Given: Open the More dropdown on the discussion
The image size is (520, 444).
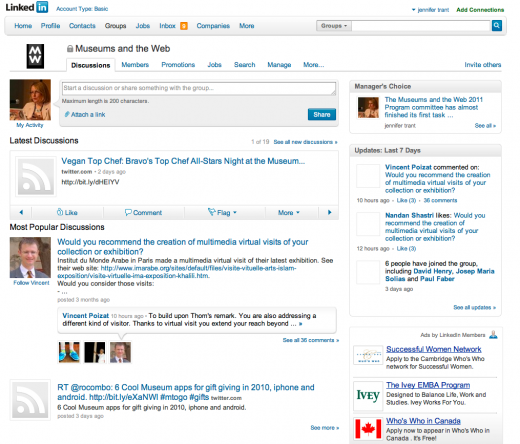Looking at the screenshot, I should pyautogui.click(x=289, y=212).
